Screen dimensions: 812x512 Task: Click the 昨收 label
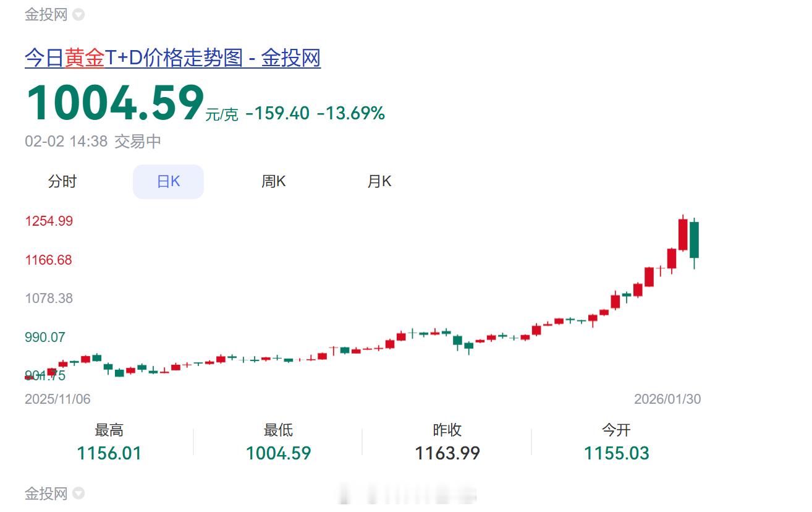447,430
